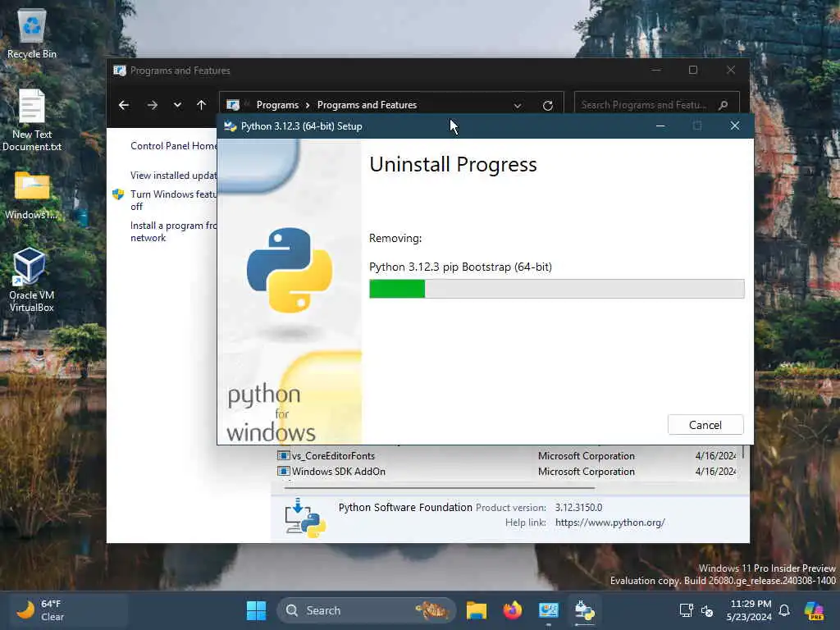Go back in Programs and Features window
Screen dimensions: 840x630
(x=124, y=105)
